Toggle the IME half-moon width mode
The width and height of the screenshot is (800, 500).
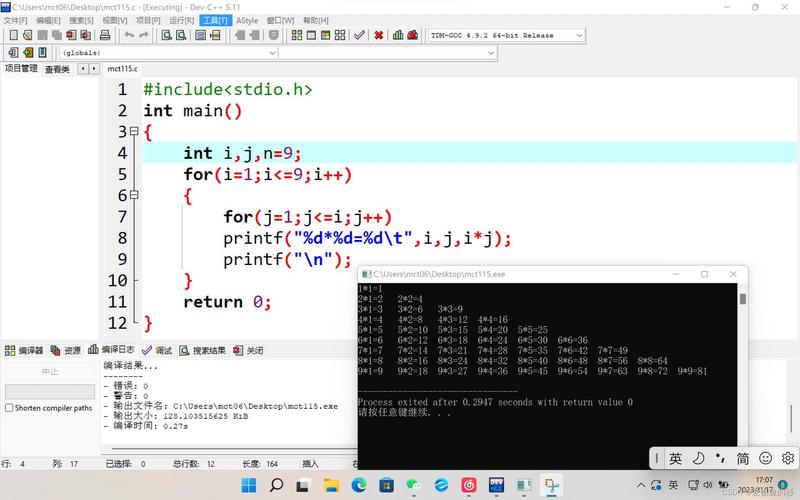(698, 458)
